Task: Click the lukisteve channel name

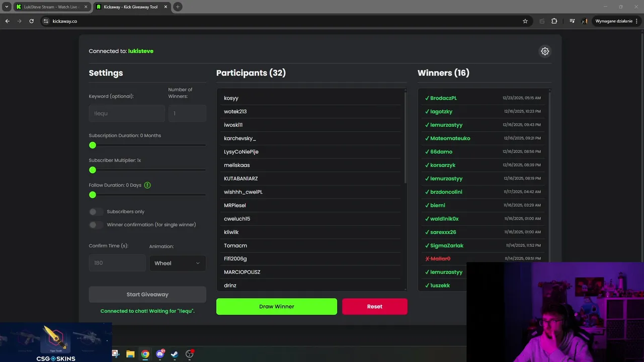Action: click(141, 51)
